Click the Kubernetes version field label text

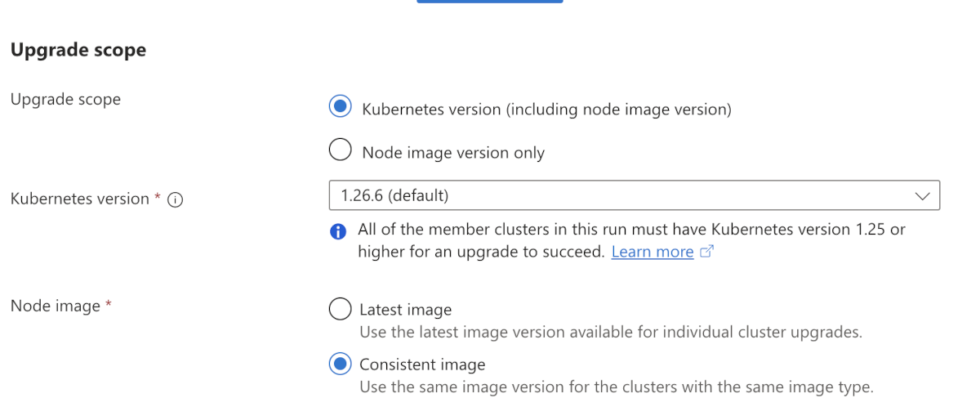79,199
